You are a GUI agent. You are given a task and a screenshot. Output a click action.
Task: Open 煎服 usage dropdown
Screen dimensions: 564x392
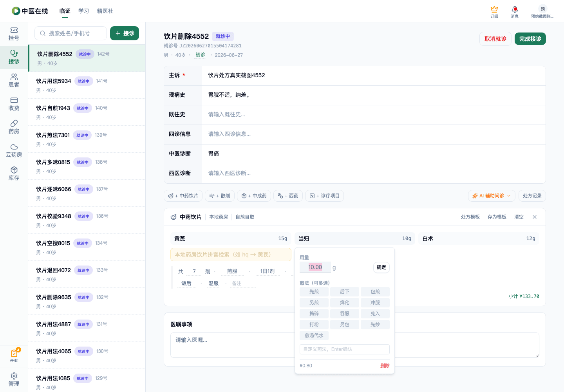pyautogui.click(x=232, y=271)
